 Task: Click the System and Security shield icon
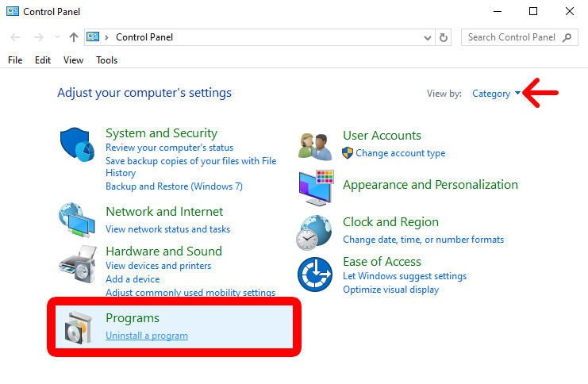(78, 147)
